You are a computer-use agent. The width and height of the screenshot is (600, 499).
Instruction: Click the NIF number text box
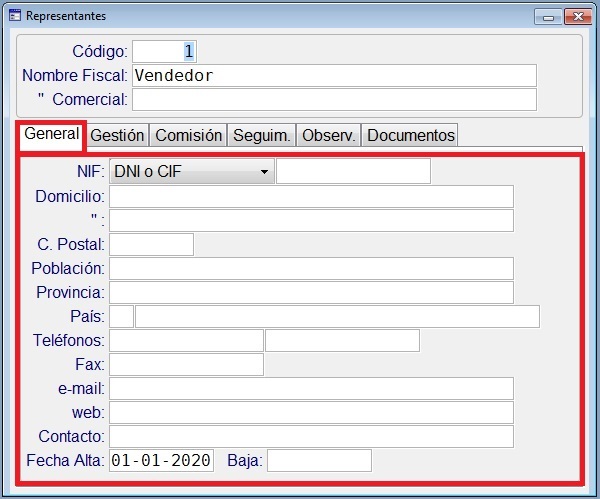353,172
